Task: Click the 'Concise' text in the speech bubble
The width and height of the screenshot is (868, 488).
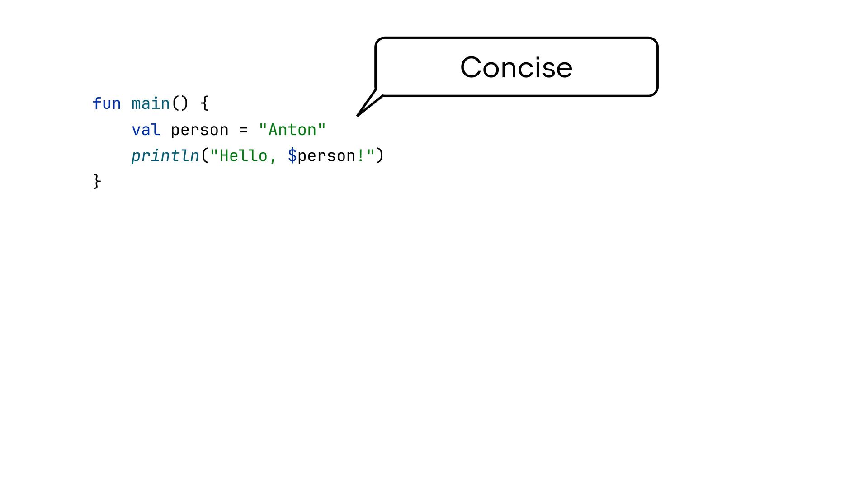Action: (x=516, y=67)
